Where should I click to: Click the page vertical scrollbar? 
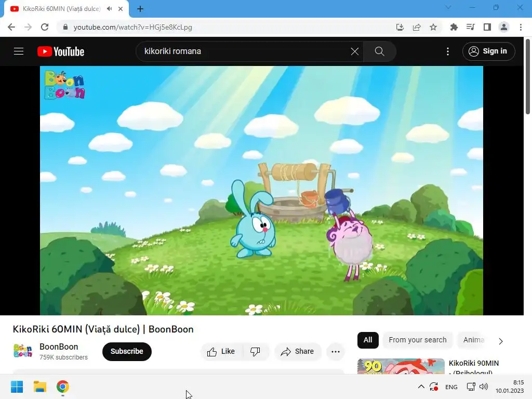[528, 77]
